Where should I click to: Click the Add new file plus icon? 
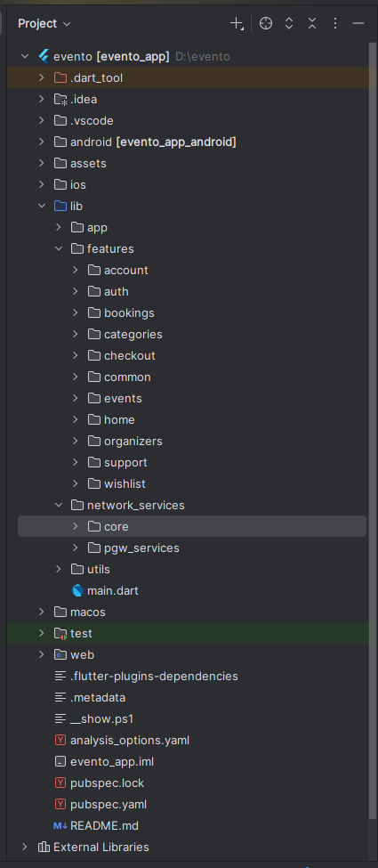tap(237, 24)
